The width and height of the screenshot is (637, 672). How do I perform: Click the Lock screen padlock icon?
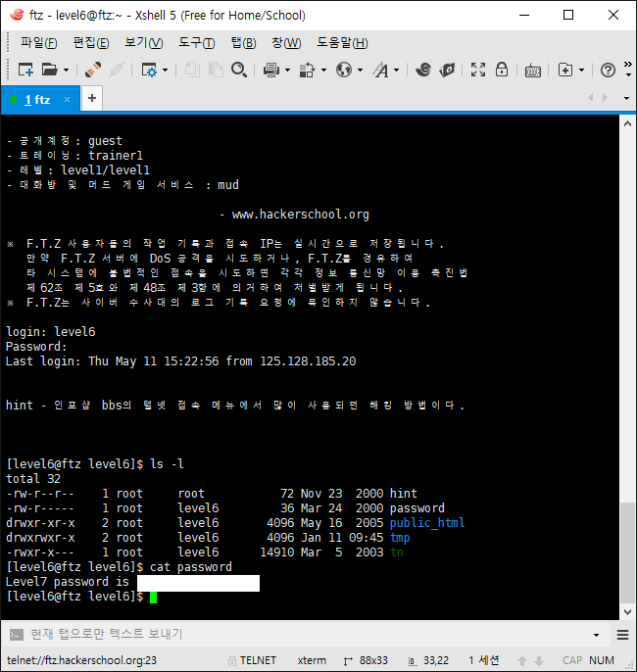[x=502, y=70]
